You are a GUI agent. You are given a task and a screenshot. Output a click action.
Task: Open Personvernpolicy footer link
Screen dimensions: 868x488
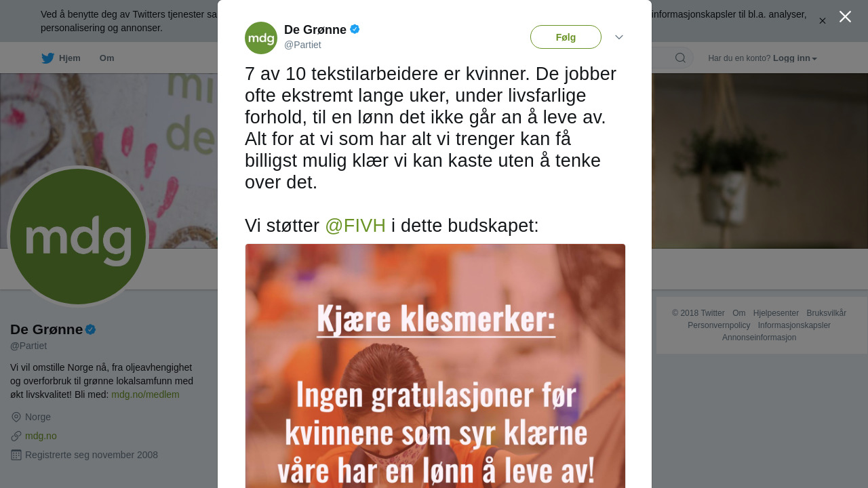point(719,325)
